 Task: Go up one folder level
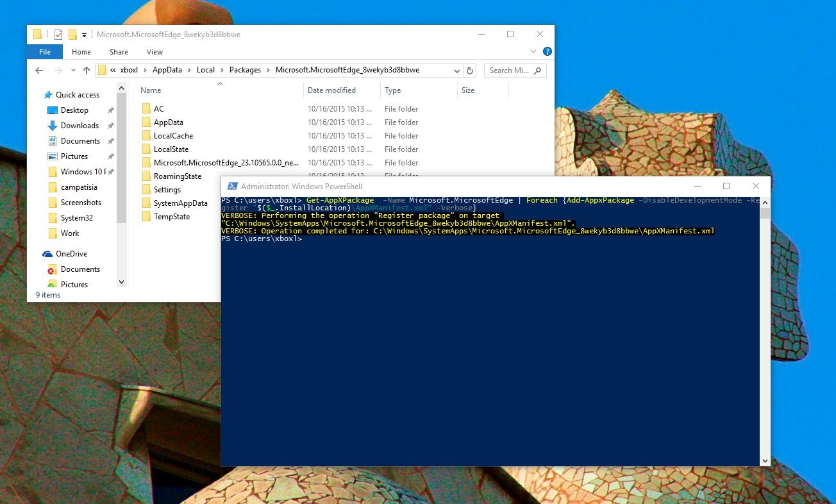(87, 71)
